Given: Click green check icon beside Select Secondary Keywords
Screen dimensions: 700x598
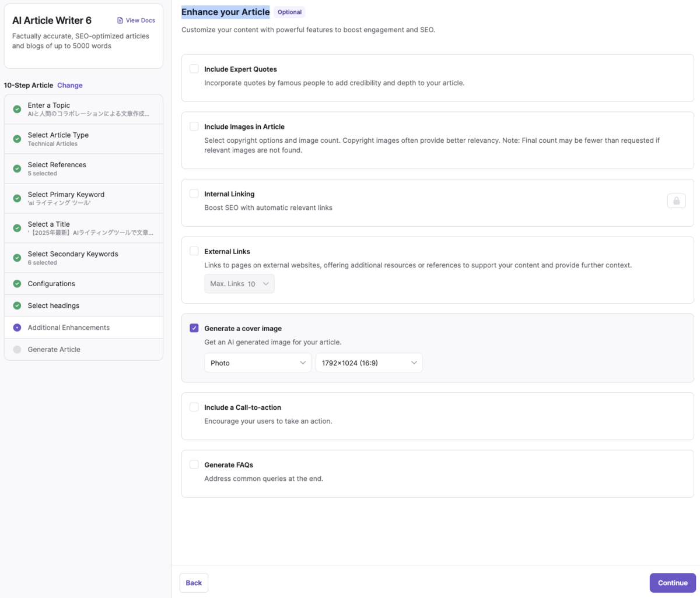Looking at the screenshot, I should tap(17, 258).
